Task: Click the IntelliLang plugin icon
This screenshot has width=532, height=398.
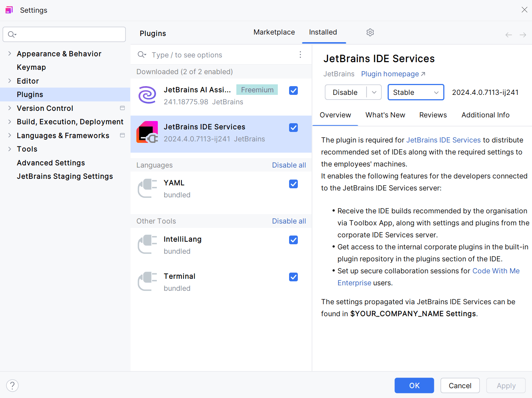Action: [x=147, y=244]
